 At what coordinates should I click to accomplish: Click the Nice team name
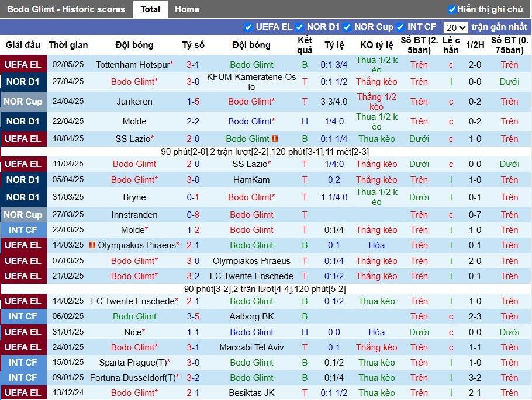coord(133,332)
